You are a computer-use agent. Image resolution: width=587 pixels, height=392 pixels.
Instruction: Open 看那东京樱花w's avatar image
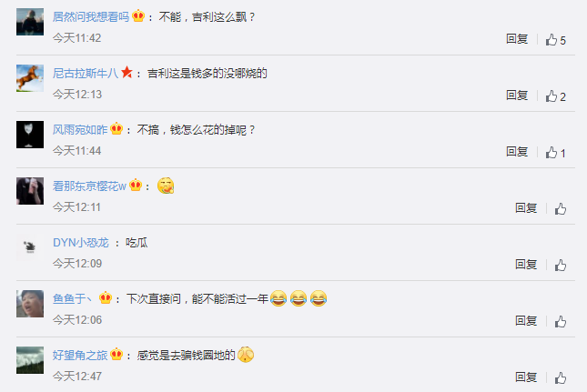pyautogui.click(x=30, y=191)
